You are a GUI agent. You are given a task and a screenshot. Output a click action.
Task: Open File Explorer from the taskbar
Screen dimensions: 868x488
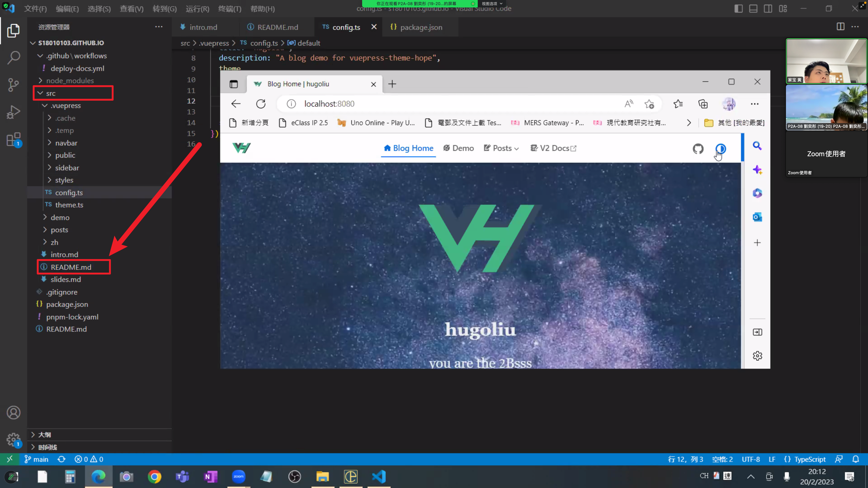tap(322, 476)
